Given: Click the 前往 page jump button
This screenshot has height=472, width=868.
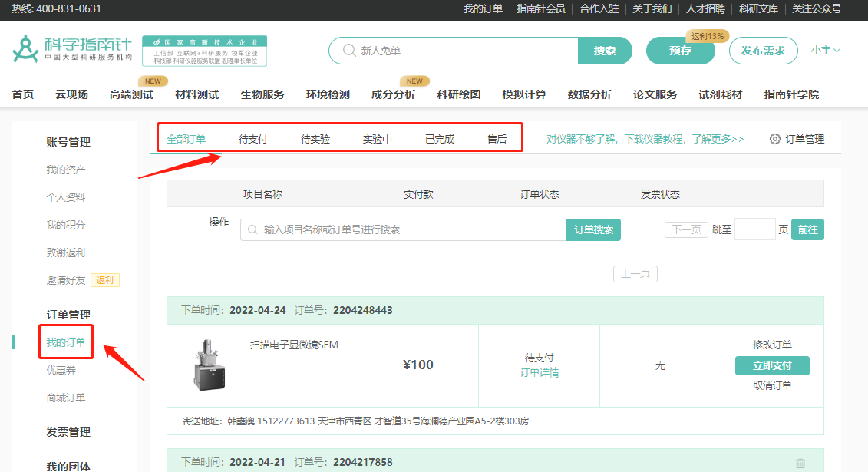Looking at the screenshot, I should tap(807, 229).
